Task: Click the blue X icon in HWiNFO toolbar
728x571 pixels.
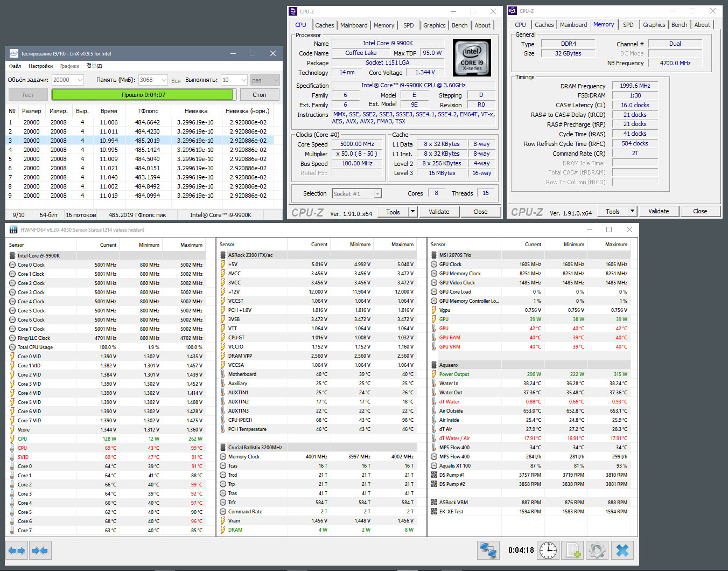Action: (x=622, y=551)
